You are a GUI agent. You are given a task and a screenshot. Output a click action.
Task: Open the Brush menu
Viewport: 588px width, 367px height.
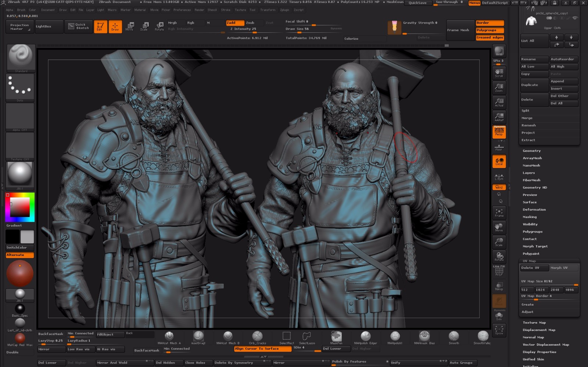click(x=21, y=10)
